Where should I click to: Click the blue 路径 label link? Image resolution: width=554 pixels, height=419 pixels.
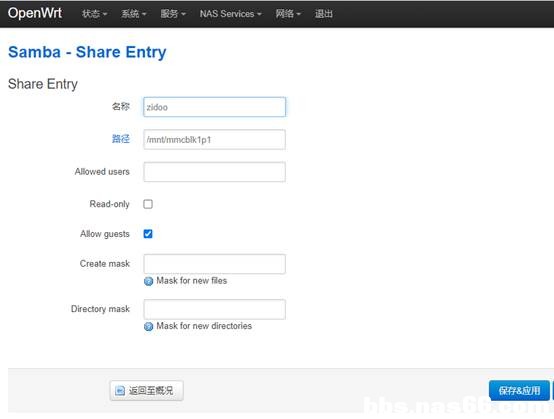121,139
